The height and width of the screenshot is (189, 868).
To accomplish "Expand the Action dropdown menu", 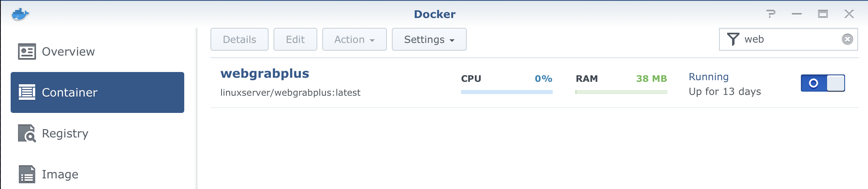I will point(355,39).
